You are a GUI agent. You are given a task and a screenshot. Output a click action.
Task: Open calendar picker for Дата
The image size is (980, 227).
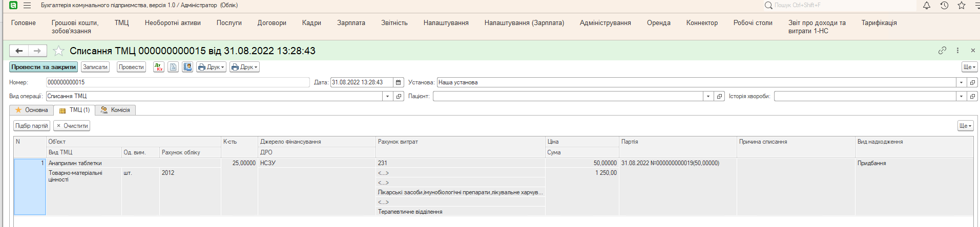point(399,82)
